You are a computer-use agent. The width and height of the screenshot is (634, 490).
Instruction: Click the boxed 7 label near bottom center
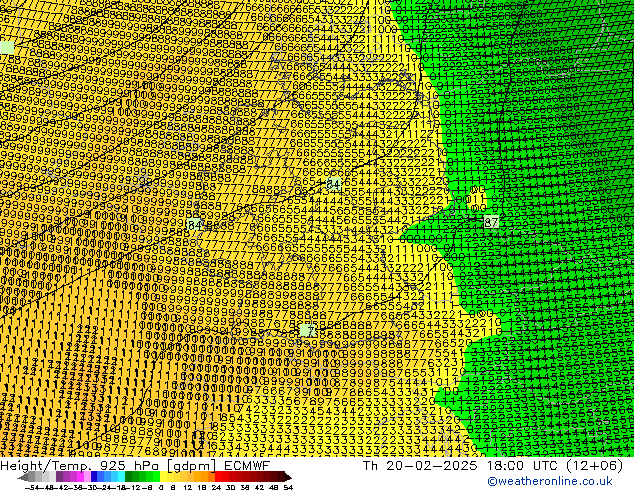pyautogui.click(x=307, y=331)
